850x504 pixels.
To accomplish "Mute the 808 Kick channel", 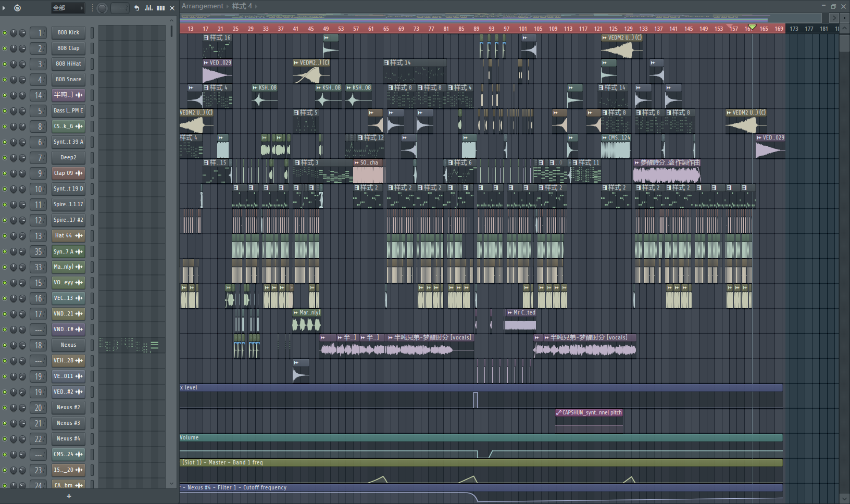I will (x=5, y=33).
